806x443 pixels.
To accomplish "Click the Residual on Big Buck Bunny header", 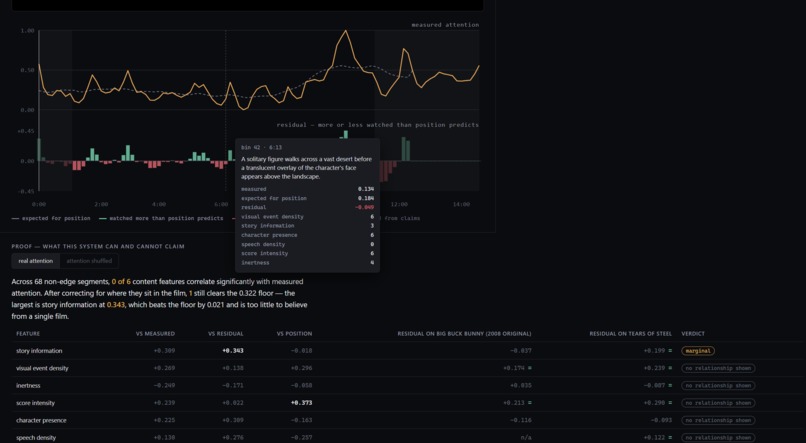I will [x=464, y=334].
